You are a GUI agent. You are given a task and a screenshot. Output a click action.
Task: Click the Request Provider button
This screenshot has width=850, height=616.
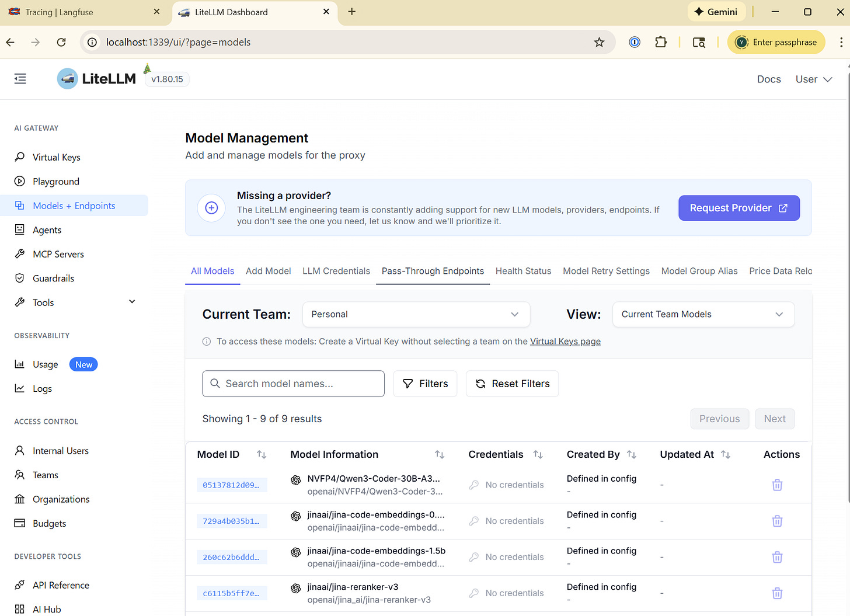click(738, 208)
